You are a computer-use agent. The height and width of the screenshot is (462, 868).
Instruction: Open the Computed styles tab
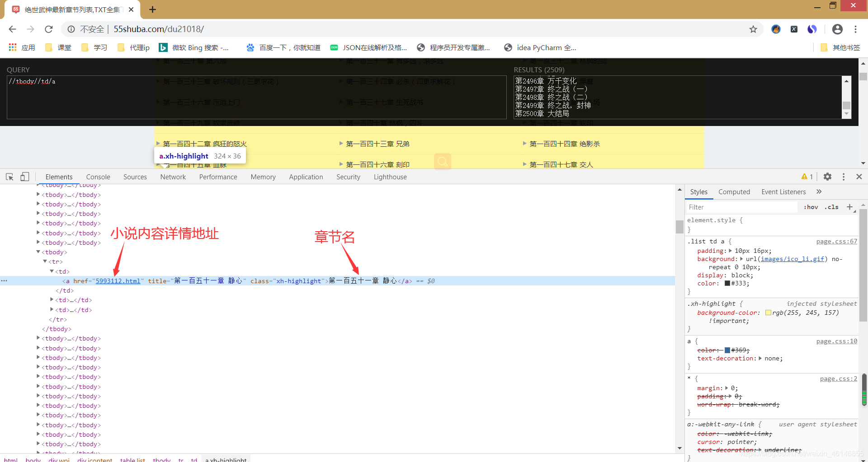(734, 192)
